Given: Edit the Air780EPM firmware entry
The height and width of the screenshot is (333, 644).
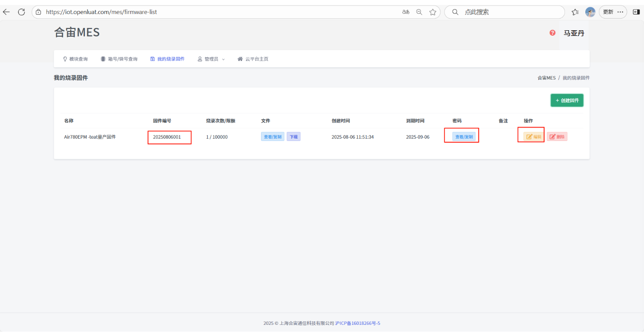Looking at the screenshot, I should [534, 137].
